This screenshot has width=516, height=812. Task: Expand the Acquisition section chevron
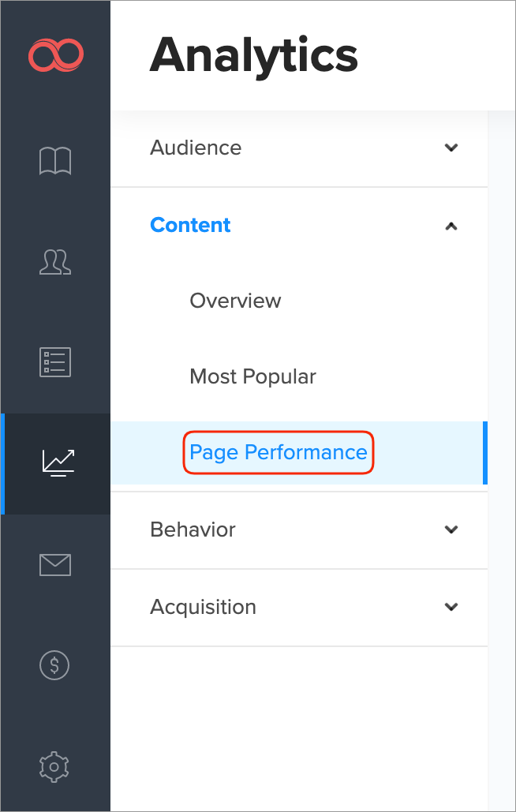(x=451, y=607)
